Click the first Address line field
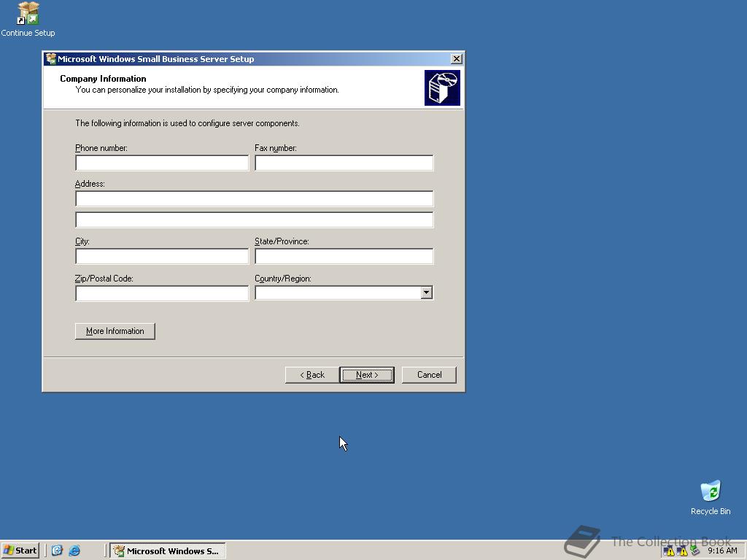 point(255,198)
